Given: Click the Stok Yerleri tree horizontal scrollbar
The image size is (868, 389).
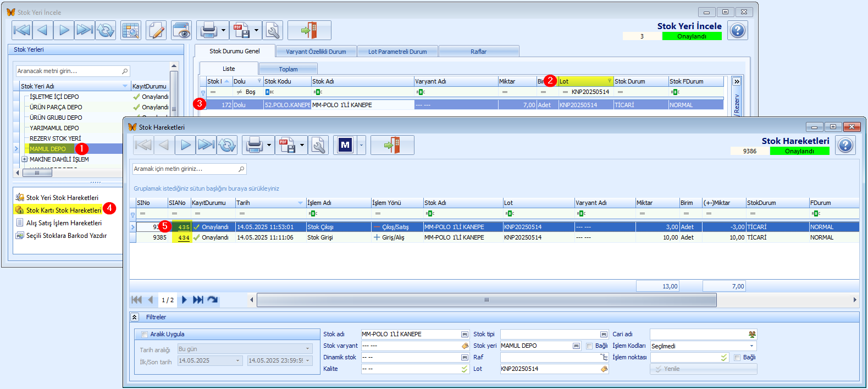Looking at the screenshot, I should [x=37, y=173].
